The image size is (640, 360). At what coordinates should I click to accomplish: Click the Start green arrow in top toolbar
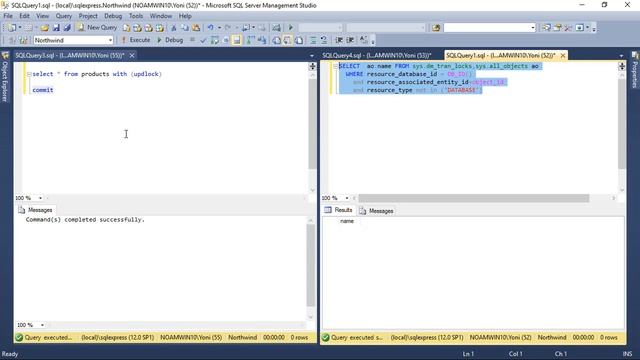291,28
